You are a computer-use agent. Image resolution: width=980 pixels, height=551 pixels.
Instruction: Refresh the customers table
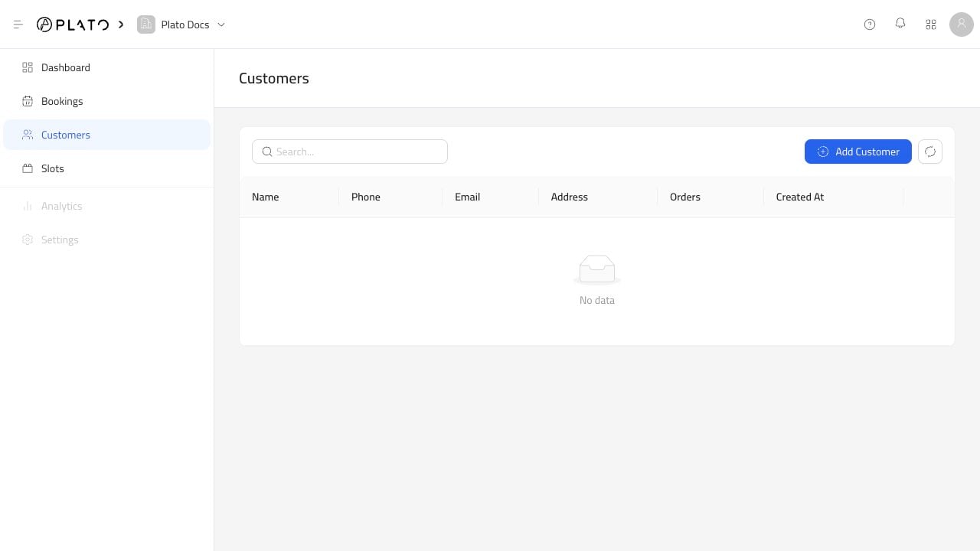(930, 152)
